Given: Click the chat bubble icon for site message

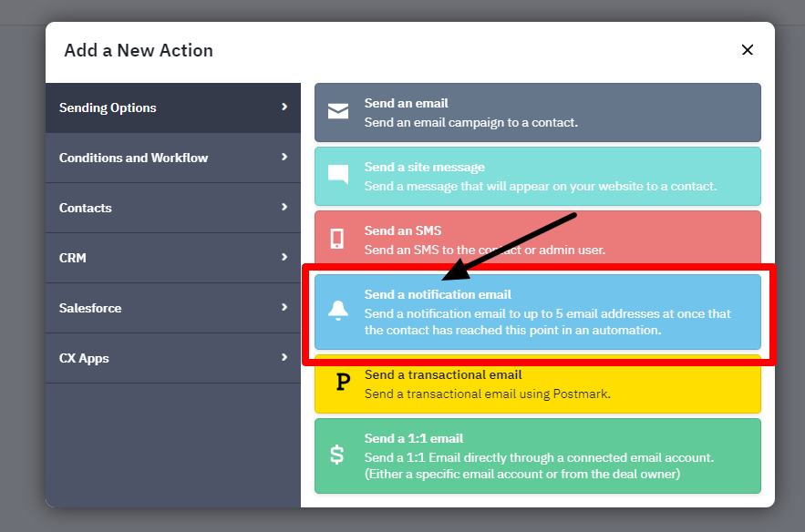Looking at the screenshot, I should (x=338, y=175).
